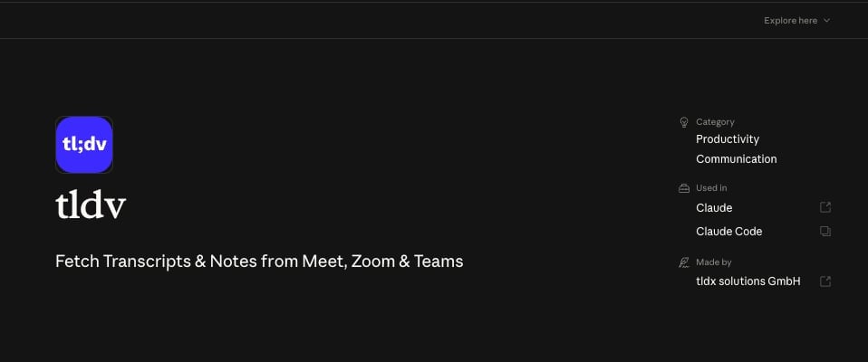This screenshot has height=362, width=868.
Task: Click the Fetch Transcripts & Notes tagline
Action: [x=259, y=262]
